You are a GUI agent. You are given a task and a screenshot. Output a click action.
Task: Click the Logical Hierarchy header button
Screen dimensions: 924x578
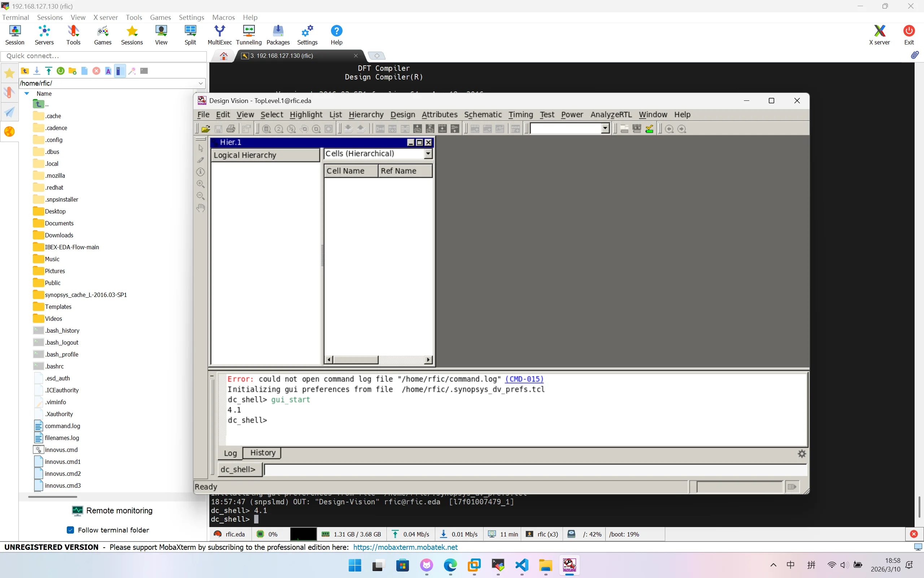[265, 155]
